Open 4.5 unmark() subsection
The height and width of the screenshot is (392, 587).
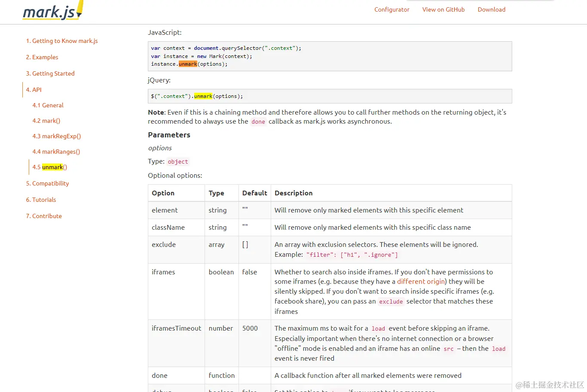pos(50,167)
